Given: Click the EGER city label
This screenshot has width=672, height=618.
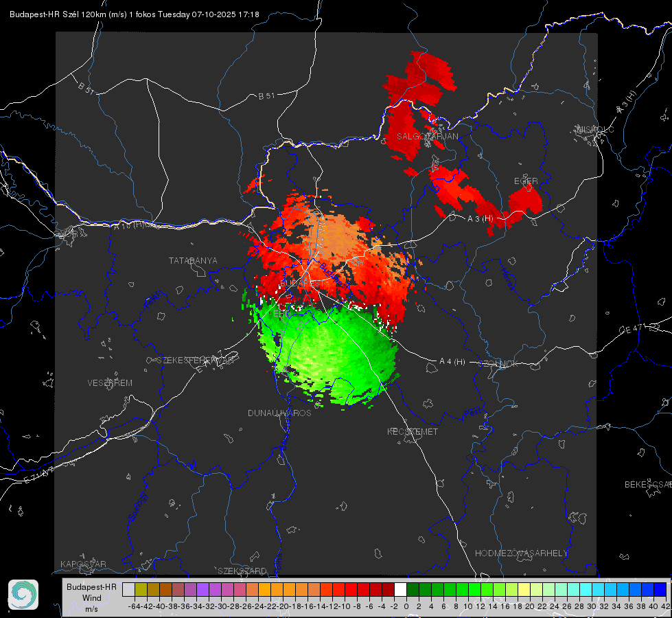Looking at the screenshot, I should [526, 181].
